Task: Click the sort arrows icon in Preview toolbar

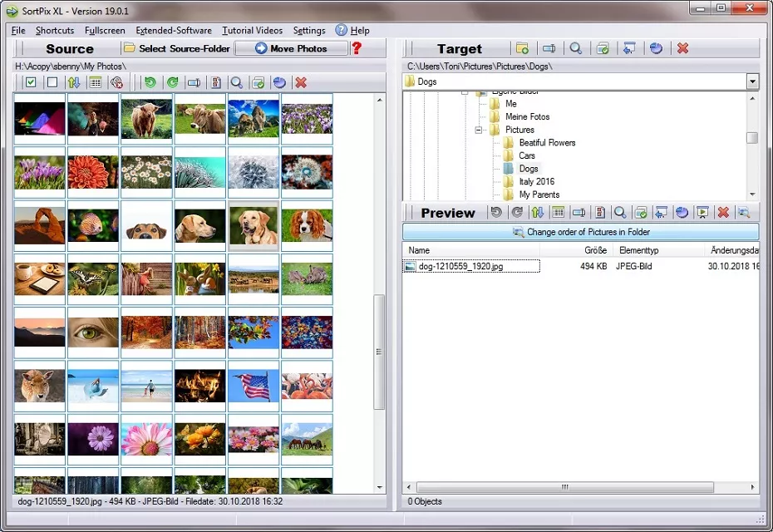Action: (537, 213)
